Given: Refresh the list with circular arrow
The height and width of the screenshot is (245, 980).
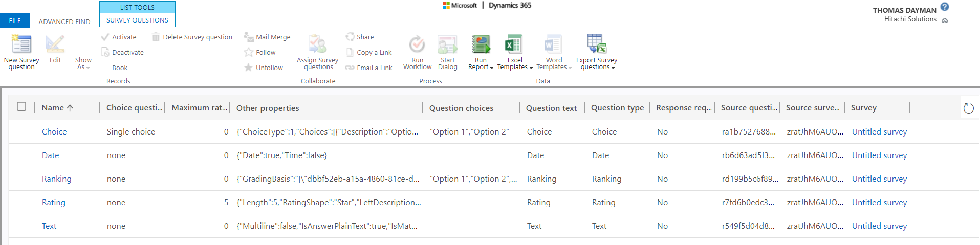Looking at the screenshot, I should pos(968,108).
